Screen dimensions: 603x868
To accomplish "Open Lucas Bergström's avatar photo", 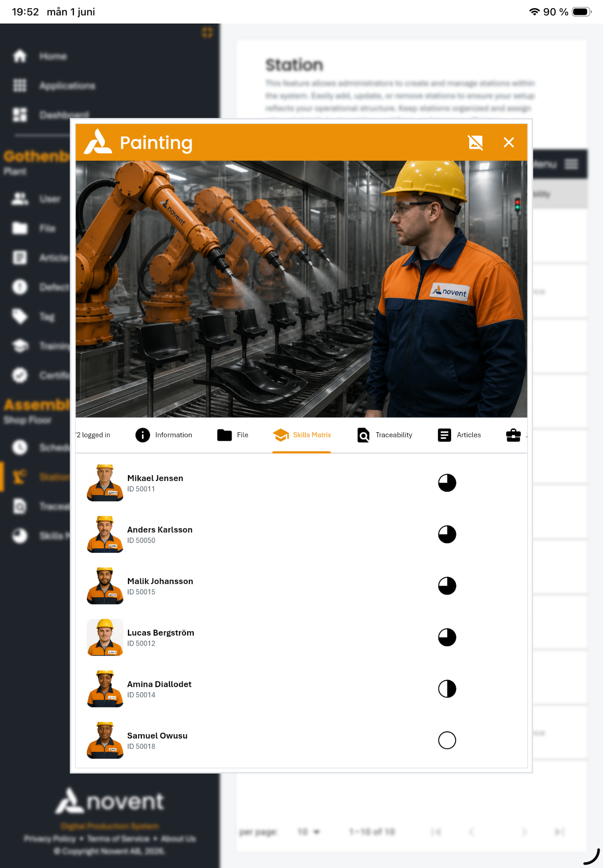I will (x=105, y=637).
